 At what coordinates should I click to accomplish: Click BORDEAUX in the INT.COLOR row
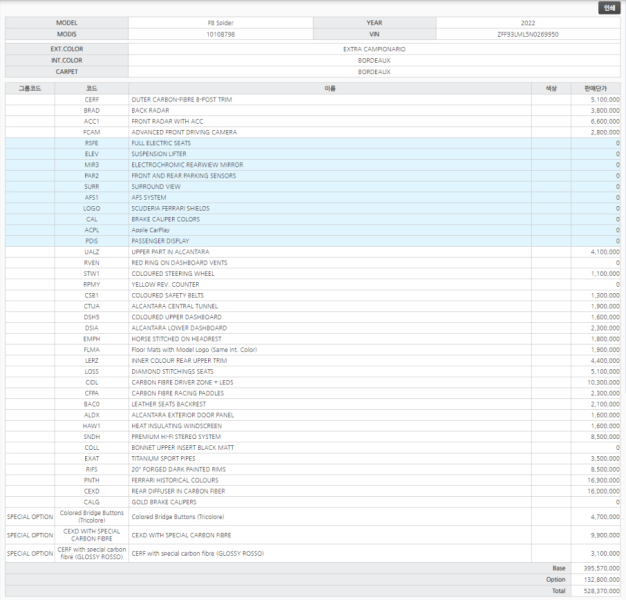click(374, 60)
